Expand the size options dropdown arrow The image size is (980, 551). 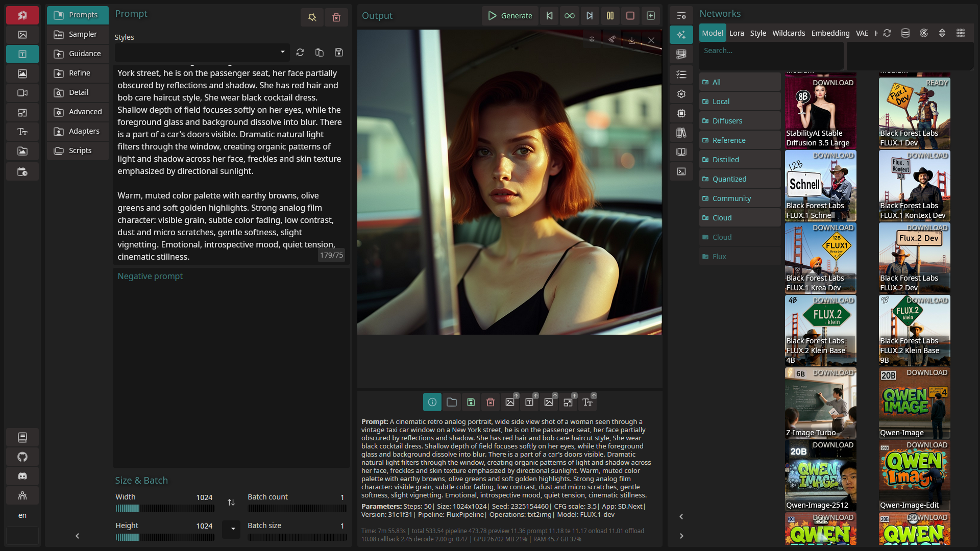232,529
